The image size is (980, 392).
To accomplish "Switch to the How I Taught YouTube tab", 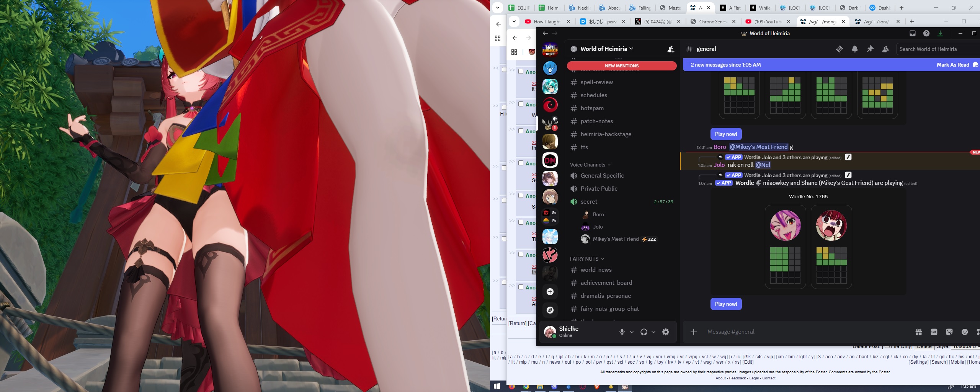I will [x=547, y=21].
